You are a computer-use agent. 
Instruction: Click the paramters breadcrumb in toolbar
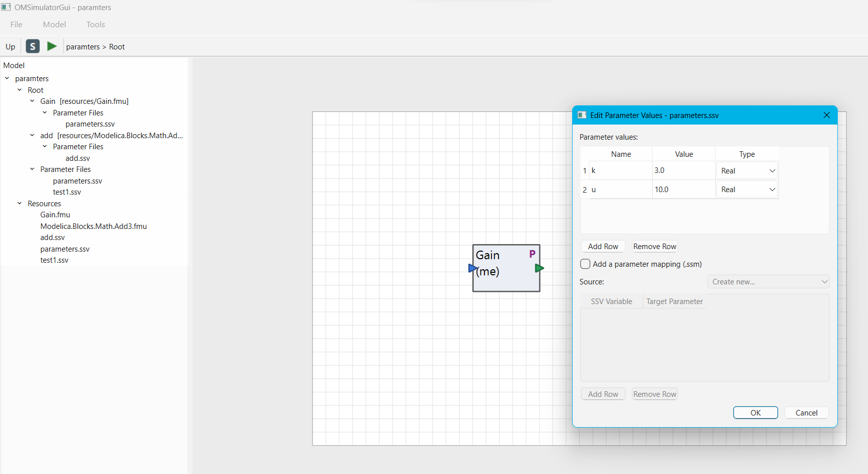[x=83, y=46]
